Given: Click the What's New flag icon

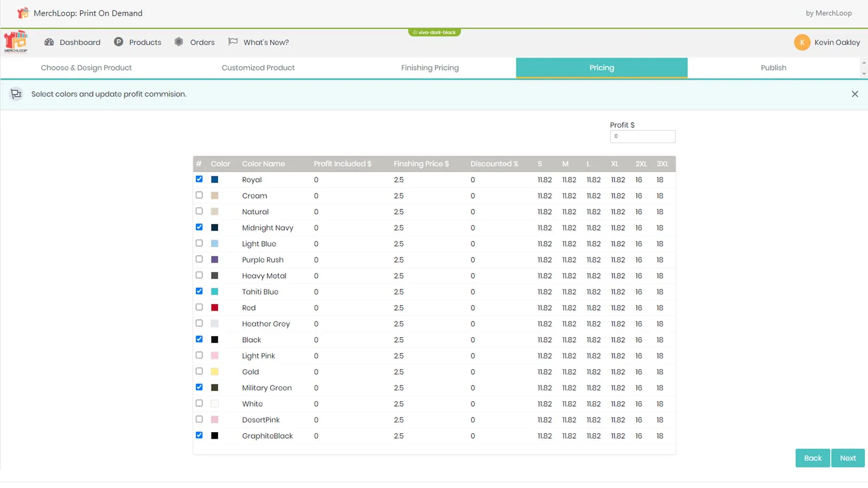Looking at the screenshot, I should tap(233, 41).
